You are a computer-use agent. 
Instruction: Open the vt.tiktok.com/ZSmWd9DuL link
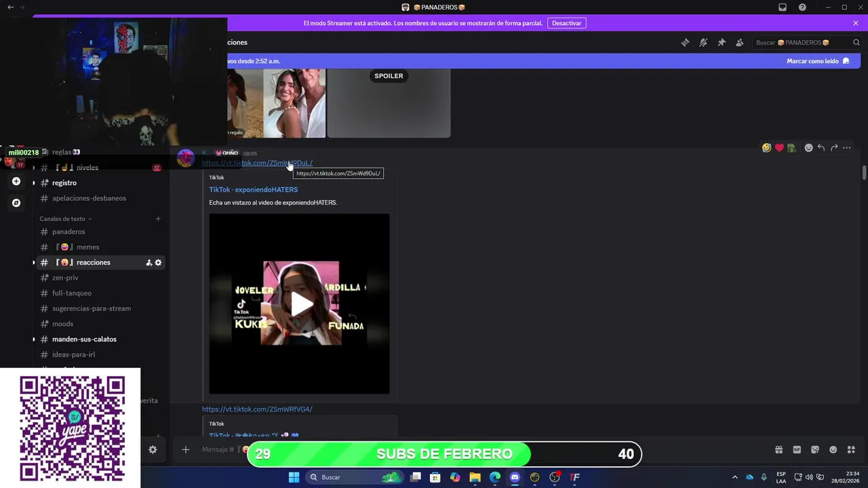(x=257, y=163)
